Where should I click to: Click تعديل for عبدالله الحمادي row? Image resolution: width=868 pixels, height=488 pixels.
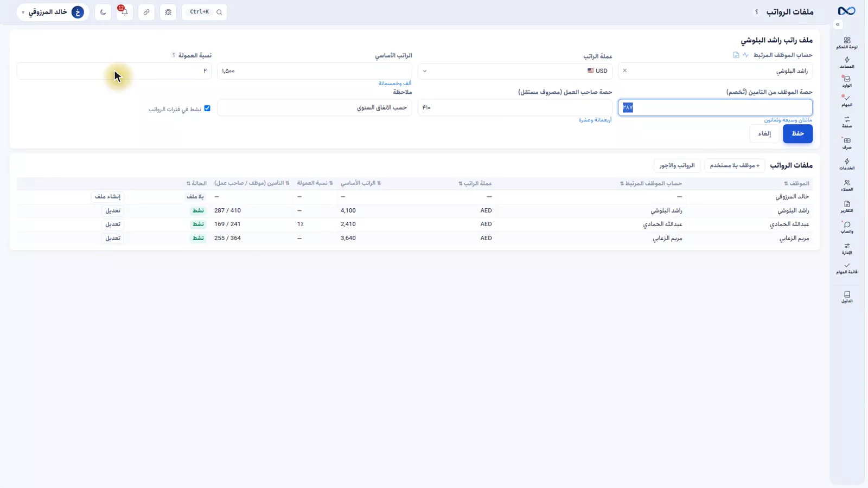pos(113,224)
